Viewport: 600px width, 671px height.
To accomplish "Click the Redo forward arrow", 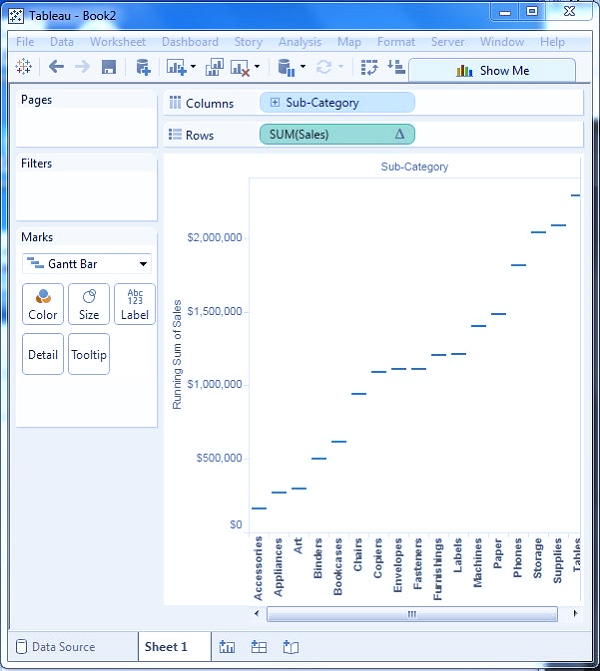I will tap(82, 67).
